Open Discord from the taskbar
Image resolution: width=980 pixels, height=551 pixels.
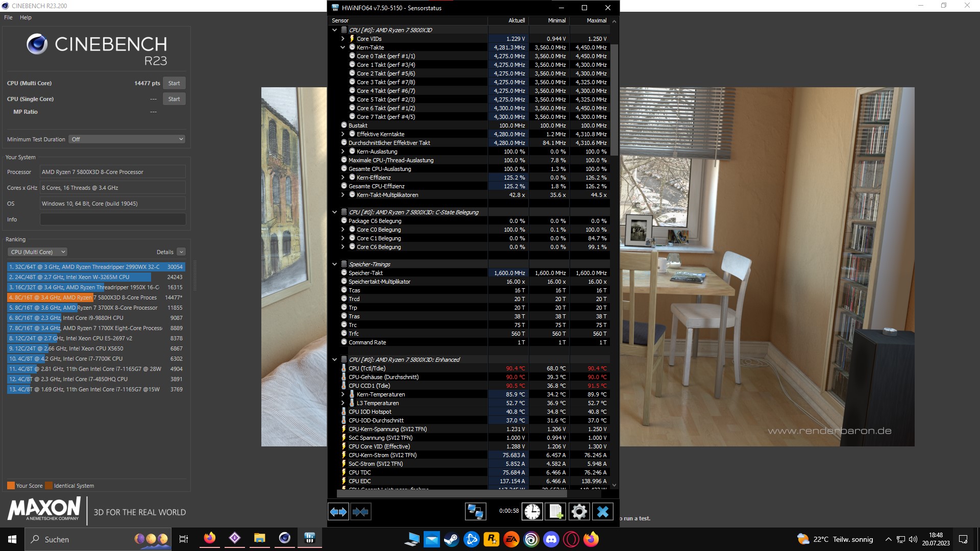(x=550, y=539)
